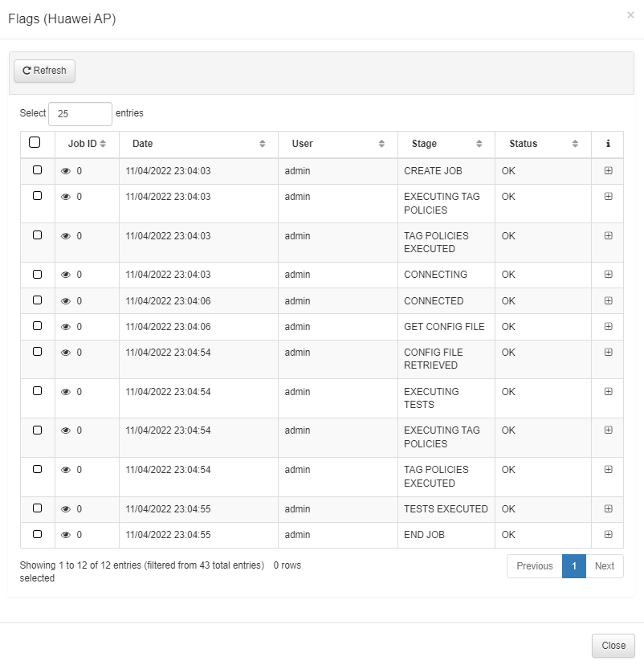
Task: Check the CREATE JOB row checkbox
Action: [x=37, y=170]
